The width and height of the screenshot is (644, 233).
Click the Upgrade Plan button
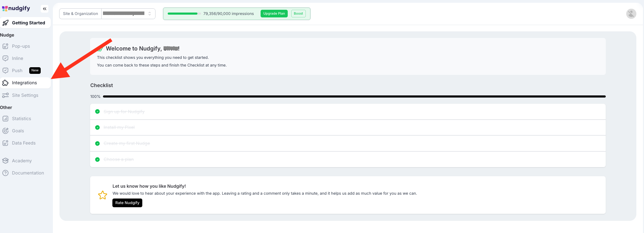274,14
